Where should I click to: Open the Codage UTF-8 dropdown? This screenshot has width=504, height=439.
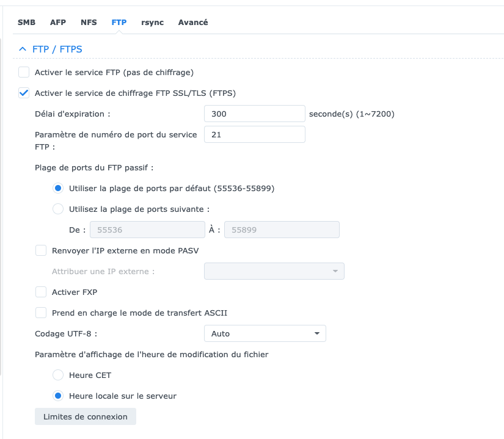click(x=264, y=333)
